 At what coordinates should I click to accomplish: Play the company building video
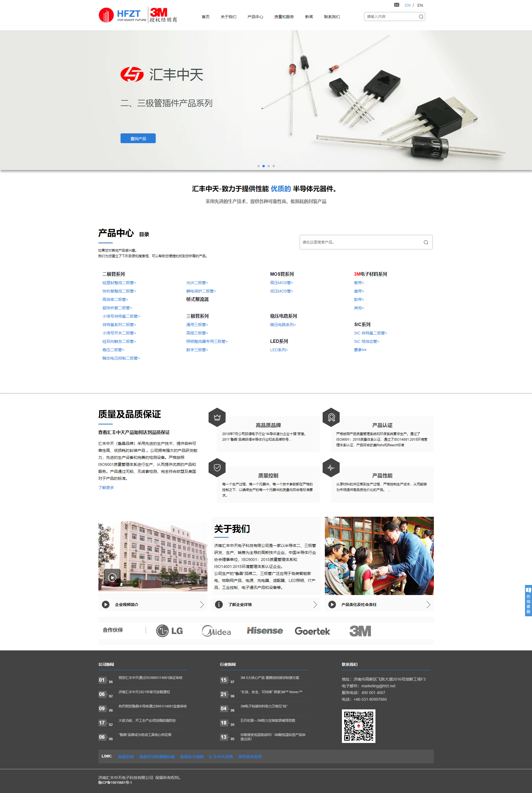[x=112, y=577]
